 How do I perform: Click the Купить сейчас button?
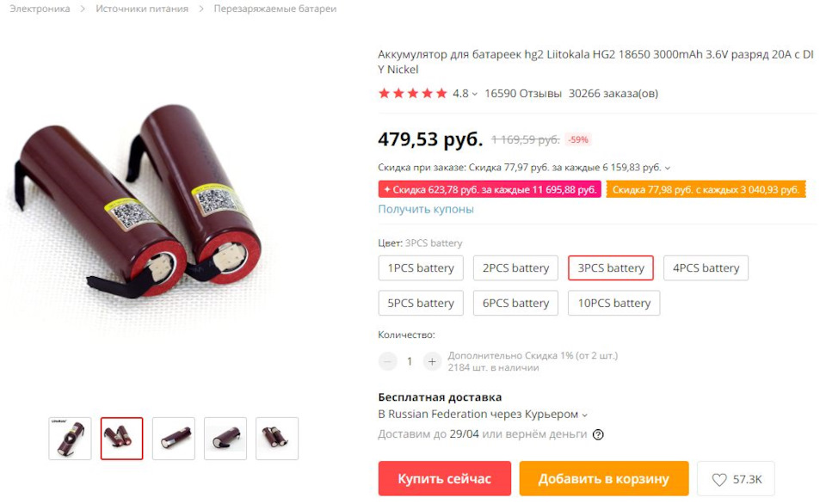click(445, 479)
